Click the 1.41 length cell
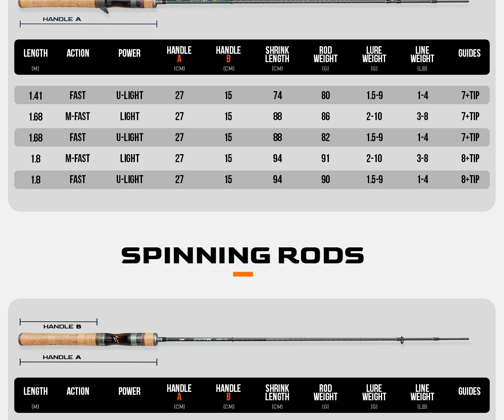This screenshot has width=504, height=420. (36, 96)
